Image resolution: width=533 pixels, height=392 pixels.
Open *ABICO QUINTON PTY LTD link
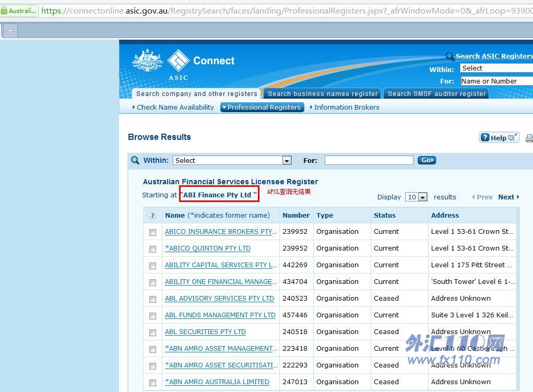208,248
